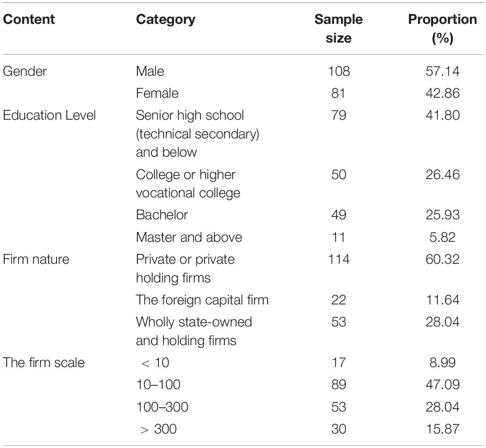This screenshot has width=486, height=448.
Task: Click the Content column header
Action: pos(29,19)
